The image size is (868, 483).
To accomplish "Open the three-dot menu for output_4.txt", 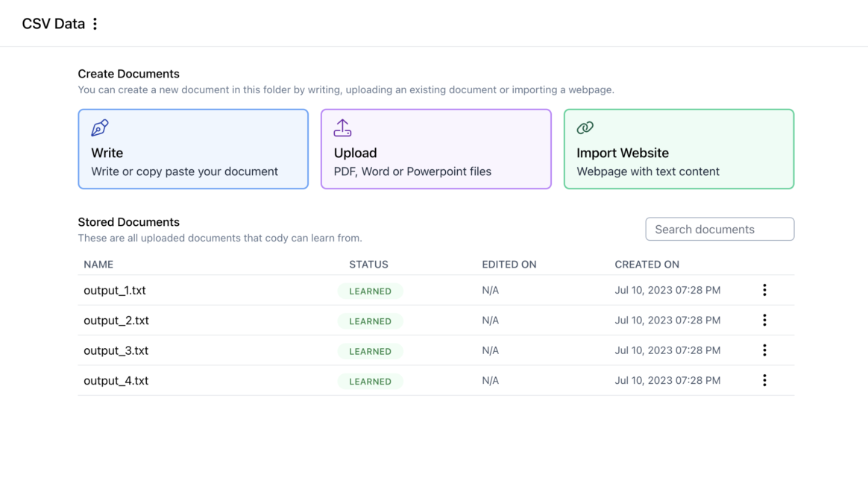I will pyautogui.click(x=764, y=380).
